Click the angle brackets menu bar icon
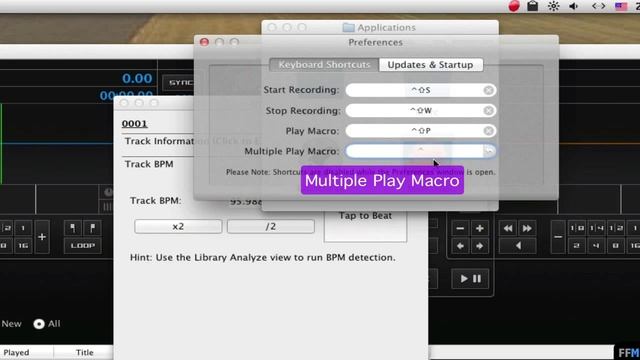Screen dimensions: 640x360 tap(598, 6)
